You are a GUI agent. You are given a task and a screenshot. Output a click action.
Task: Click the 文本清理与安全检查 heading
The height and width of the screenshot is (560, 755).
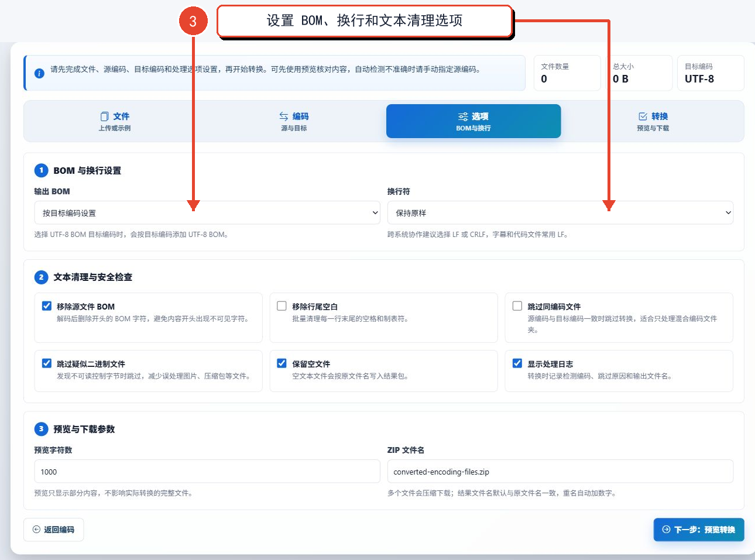(92, 277)
